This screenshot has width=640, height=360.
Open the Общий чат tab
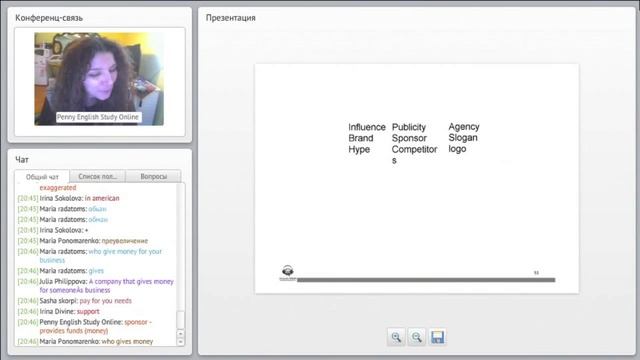(42, 177)
